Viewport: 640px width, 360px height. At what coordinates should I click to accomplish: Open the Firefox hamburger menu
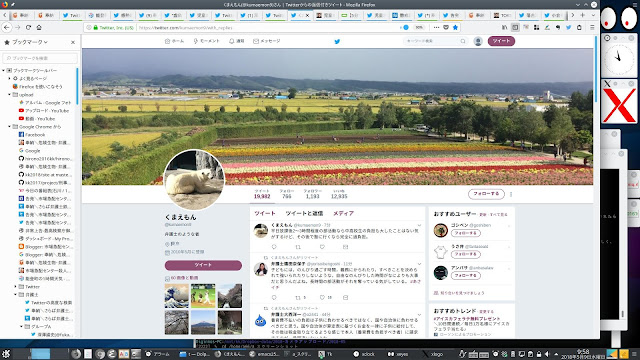click(592, 27)
